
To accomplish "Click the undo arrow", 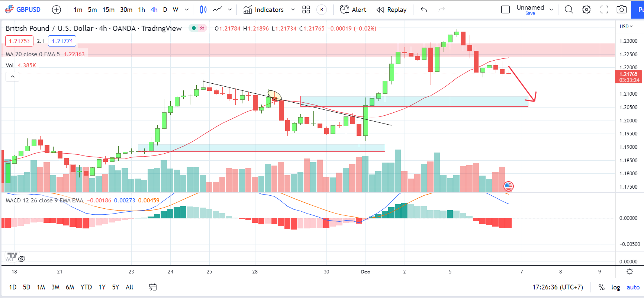I will 424,10.
